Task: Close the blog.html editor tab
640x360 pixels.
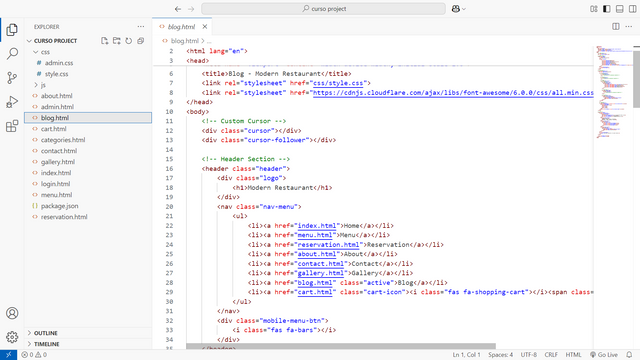Action: [204, 27]
